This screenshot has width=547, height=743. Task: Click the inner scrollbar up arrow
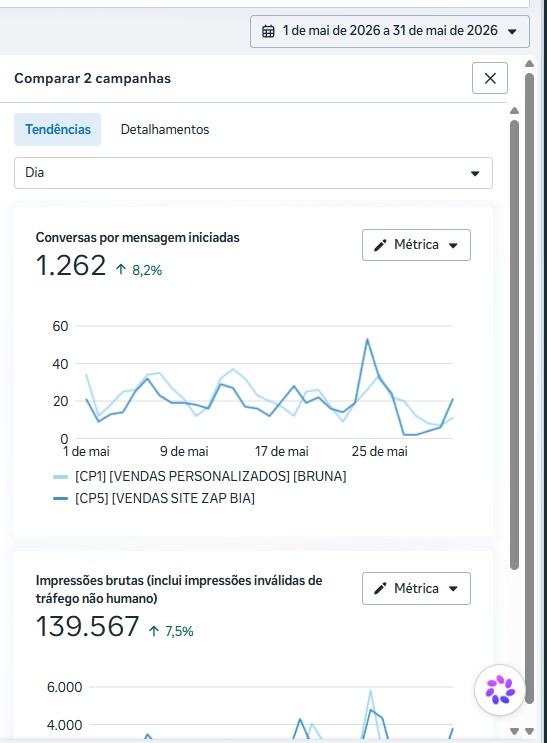(x=514, y=111)
